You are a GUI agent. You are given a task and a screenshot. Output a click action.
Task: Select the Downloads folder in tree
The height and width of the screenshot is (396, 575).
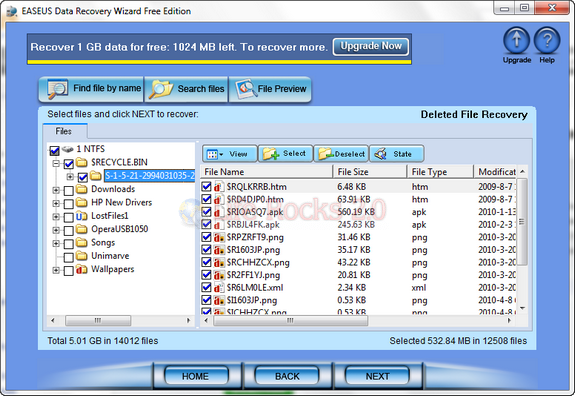point(113,189)
